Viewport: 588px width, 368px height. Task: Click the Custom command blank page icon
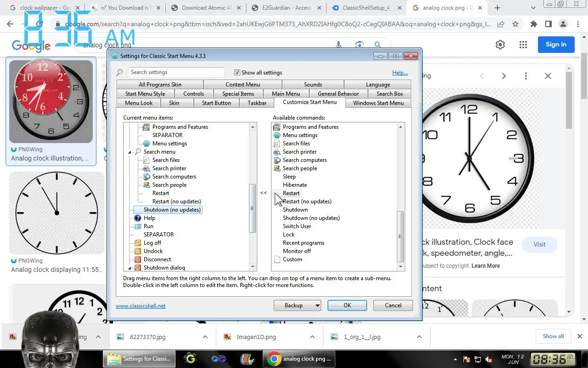pyautogui.click(x=277, y=259)
